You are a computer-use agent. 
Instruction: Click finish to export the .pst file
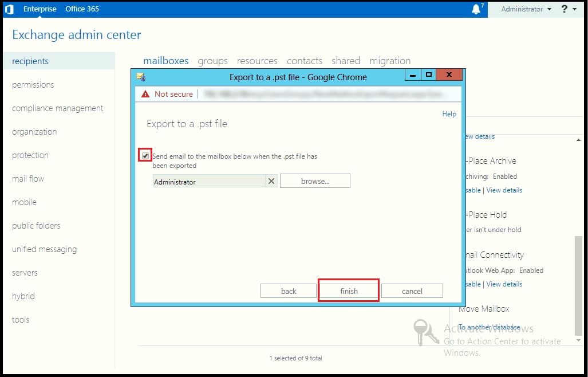pyautogui.click(x=349, y=291)
